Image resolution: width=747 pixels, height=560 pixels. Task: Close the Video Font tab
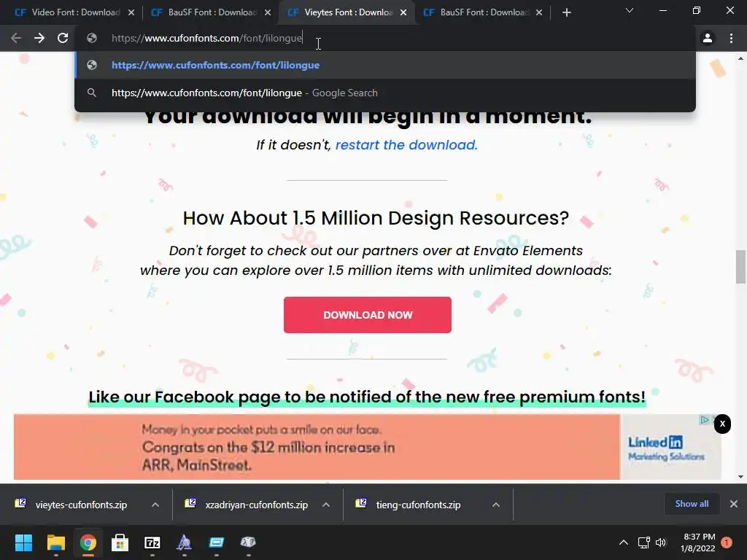click(x=131, y=13)
